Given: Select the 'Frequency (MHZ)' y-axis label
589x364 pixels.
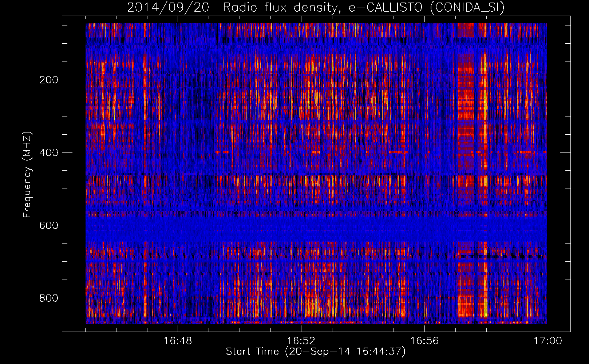Looking at the screenshot, I should point(27,175).
